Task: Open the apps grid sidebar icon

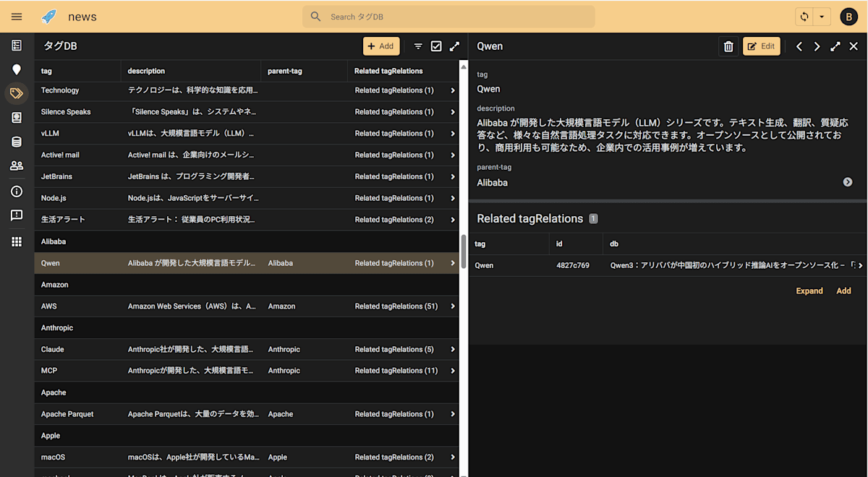Action: [17, 241]
